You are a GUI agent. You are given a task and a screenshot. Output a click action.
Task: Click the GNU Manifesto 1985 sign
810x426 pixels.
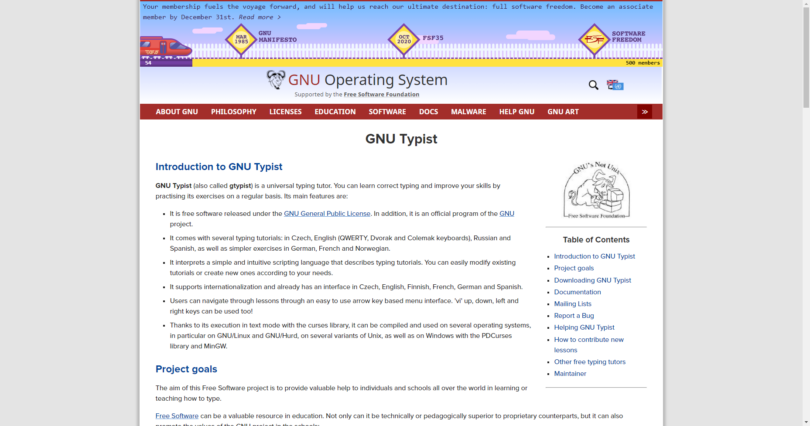[x=240, y=40]
